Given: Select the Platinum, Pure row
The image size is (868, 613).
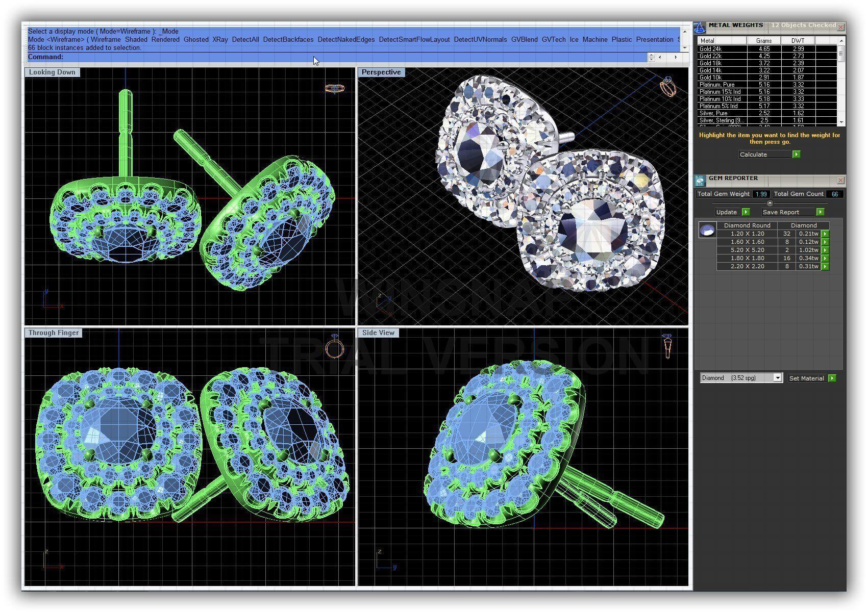Looking at the screenshot, I should tap(717, 85).
